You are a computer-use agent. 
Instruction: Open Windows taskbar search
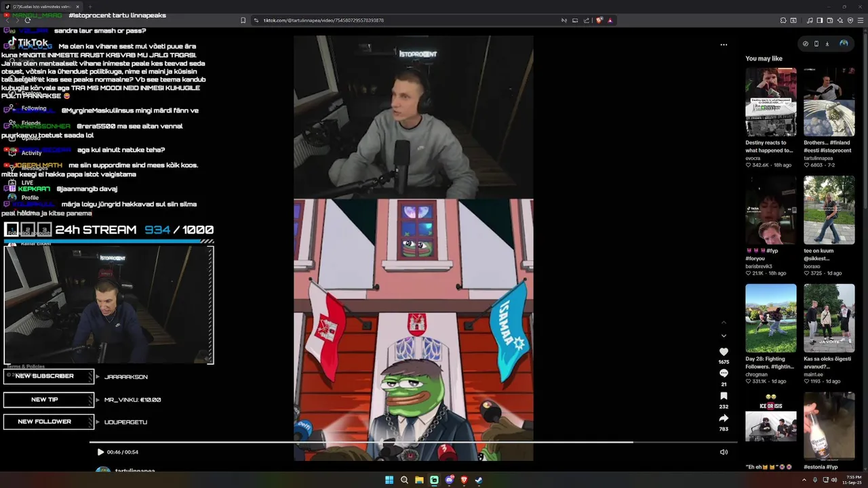point(404,480)
